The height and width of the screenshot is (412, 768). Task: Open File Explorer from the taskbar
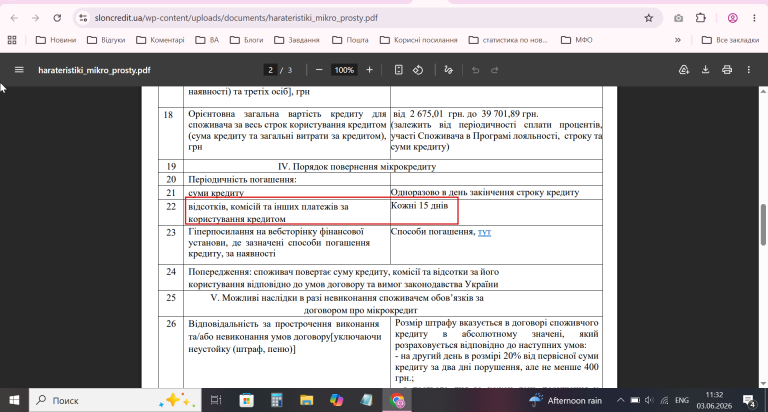coord(307,400)
